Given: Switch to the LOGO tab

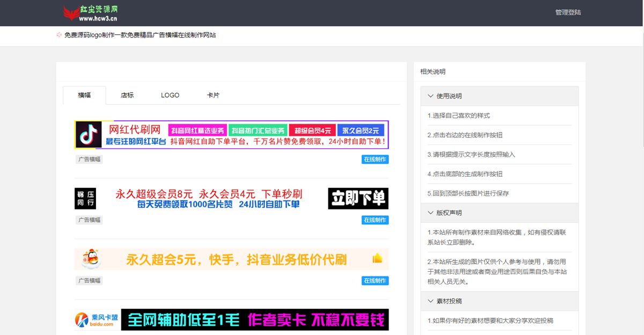Looking at the screenshot, I should click(170, 95).
